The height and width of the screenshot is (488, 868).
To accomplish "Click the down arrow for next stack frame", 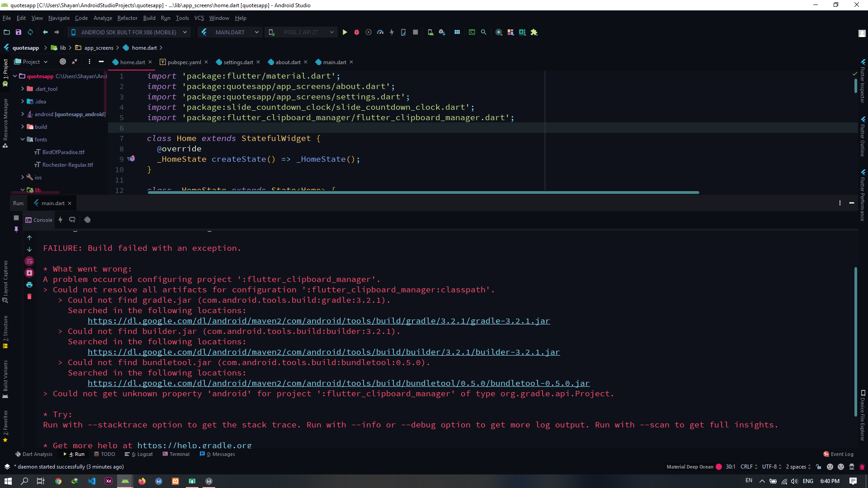I will click(x=29, y=249).
